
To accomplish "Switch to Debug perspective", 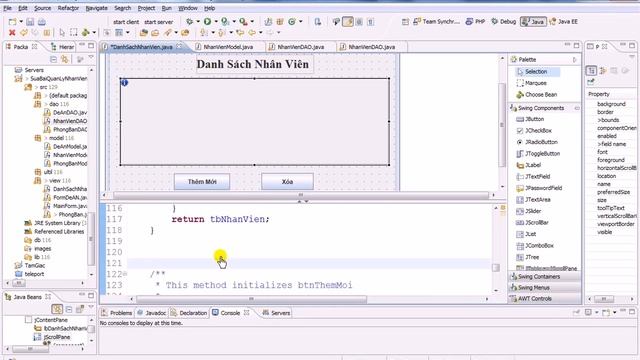I will click(504, 22).
